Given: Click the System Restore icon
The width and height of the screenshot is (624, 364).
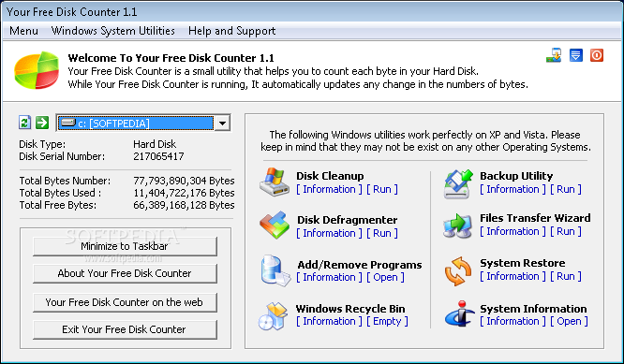Looking at the screenshot, I should pyautogui.click(x=458, y=271).
